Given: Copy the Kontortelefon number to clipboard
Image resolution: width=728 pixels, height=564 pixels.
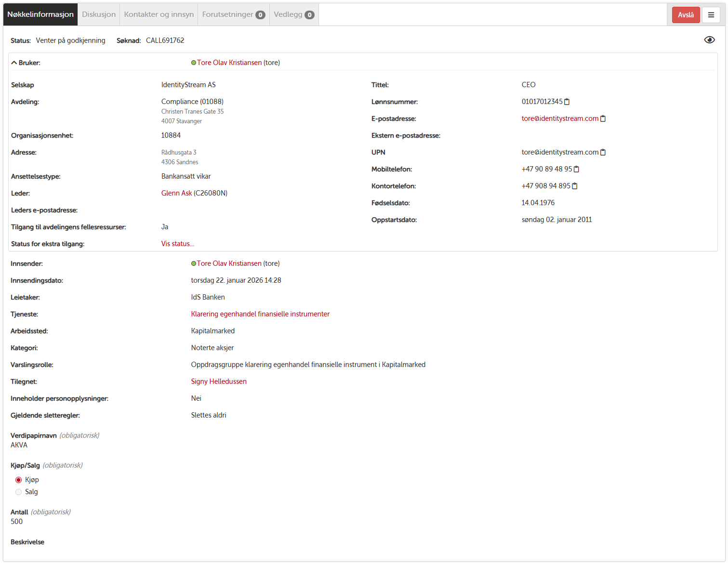Looking at the screenshot, I should [574, 186].
